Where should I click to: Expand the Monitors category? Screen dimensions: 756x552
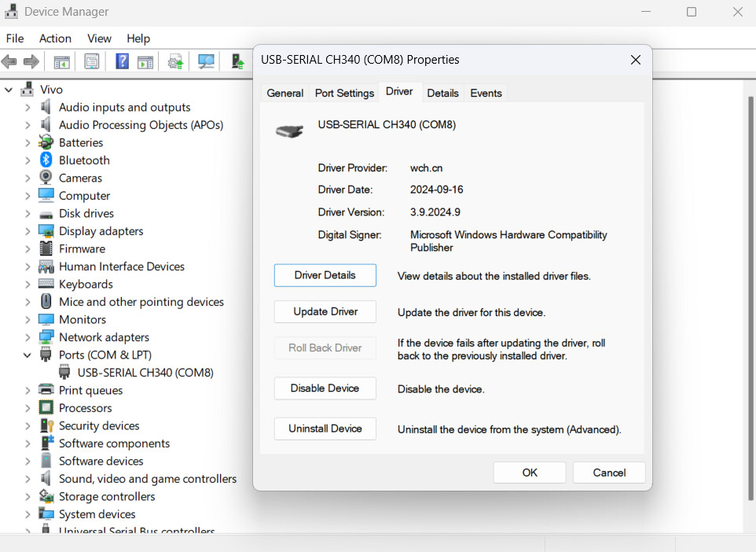[x=28, y=319]
